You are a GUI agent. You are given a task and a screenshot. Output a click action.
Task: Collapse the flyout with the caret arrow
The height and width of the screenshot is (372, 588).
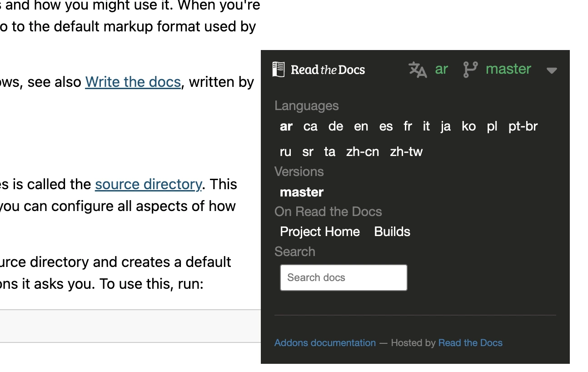[552, 70]
